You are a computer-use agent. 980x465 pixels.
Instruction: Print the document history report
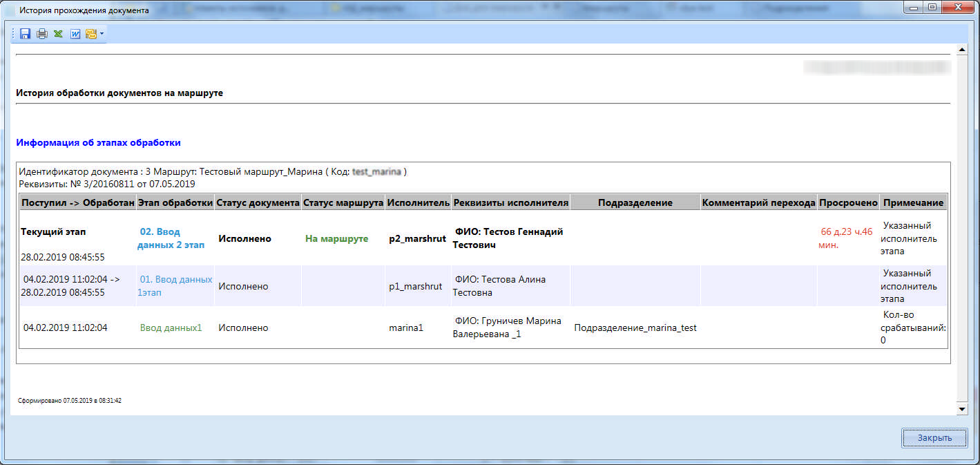(x=41, y=34)
